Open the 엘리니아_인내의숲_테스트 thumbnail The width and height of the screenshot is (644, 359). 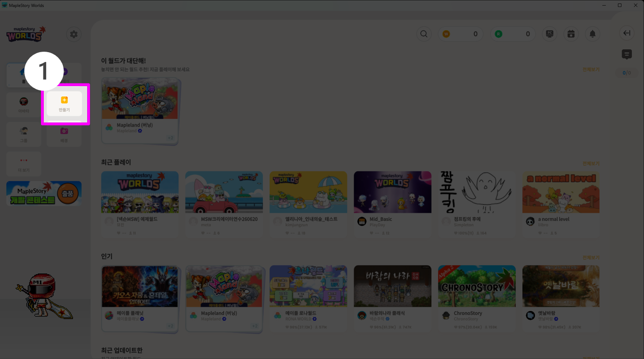[308, 192]
